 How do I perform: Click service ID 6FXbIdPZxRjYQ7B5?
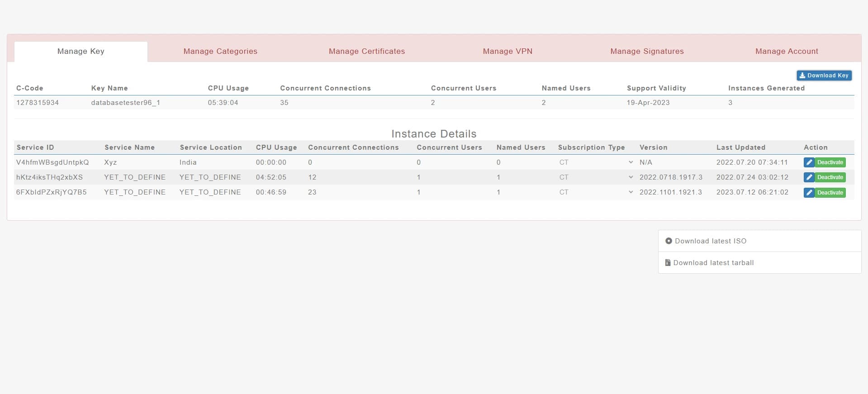point(52,192)
